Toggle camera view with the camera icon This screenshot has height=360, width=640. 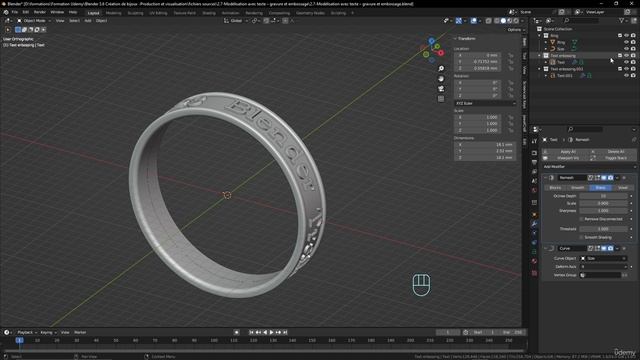pyautogui.click(x=441, y=89)
